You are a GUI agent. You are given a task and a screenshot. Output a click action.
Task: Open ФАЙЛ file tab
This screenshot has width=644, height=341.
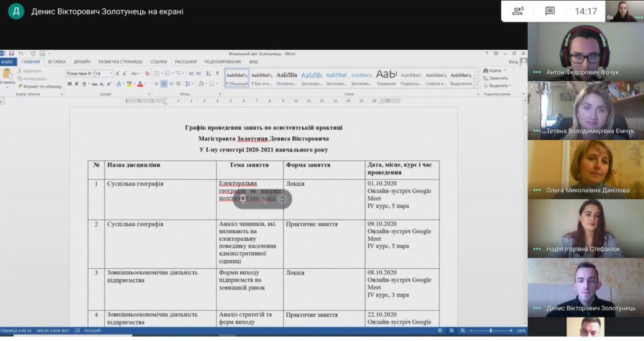coord(7,62)
